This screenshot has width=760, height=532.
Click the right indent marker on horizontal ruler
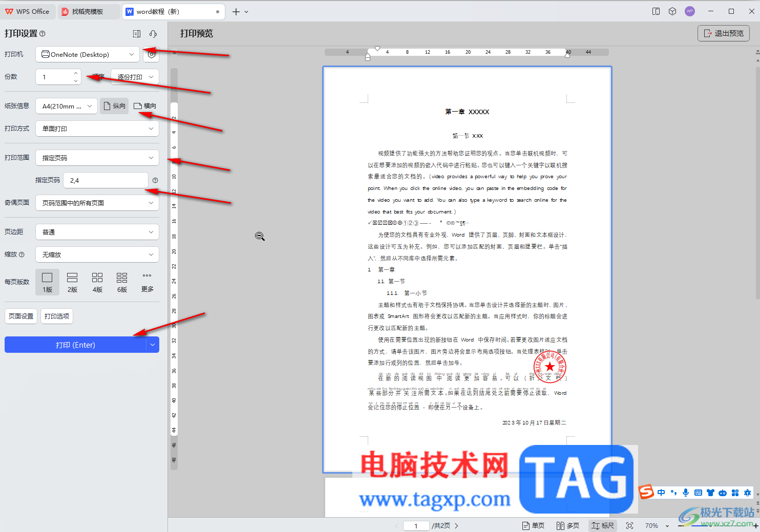[567, 55]
